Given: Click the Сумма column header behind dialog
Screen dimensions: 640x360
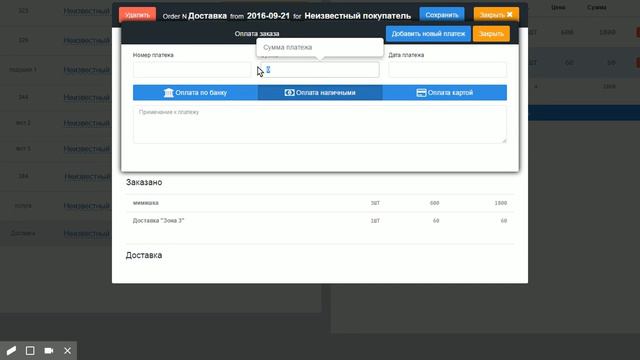Looking at the screenshot, I should point(596,7).
